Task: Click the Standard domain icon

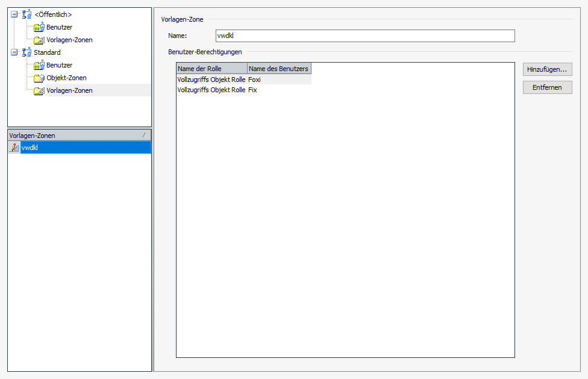Action: (27, 52)
